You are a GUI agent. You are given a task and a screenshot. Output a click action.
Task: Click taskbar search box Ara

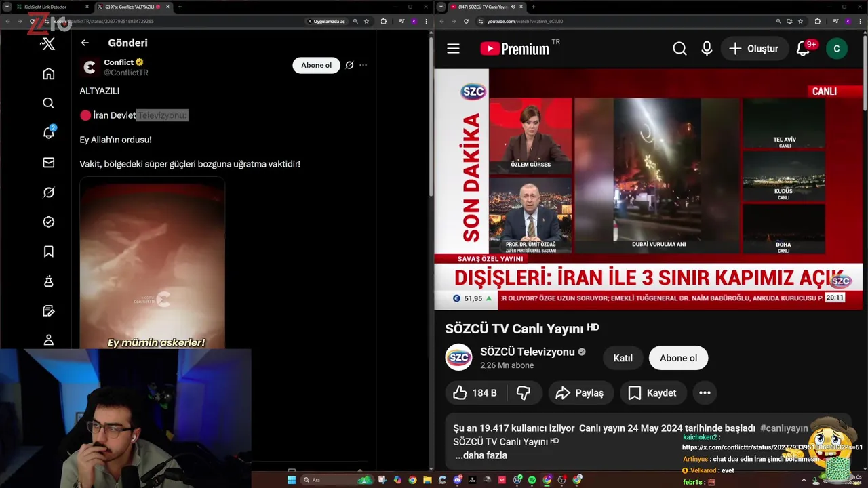(336, 480)
